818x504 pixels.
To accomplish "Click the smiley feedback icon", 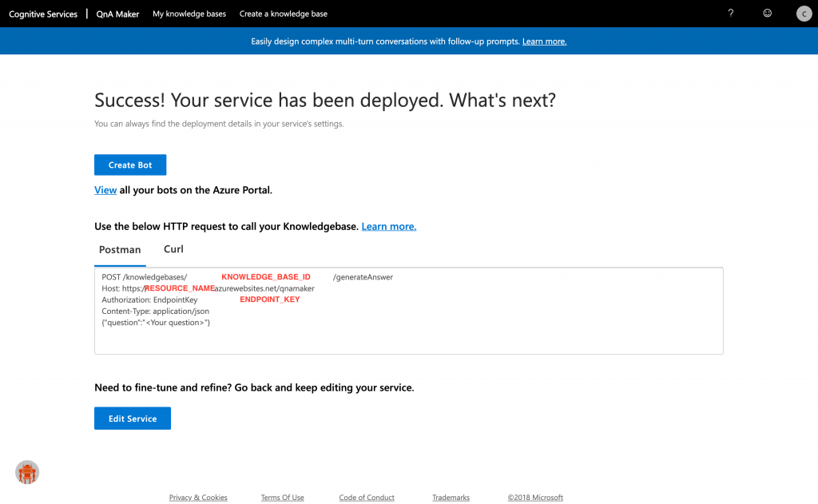I will 767,14.
